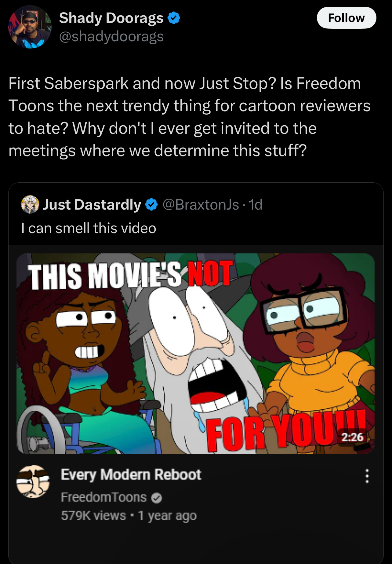The image size is (392, 564).
Task: Open the @BraxtonJs handle link
Action: pos(201,205)
